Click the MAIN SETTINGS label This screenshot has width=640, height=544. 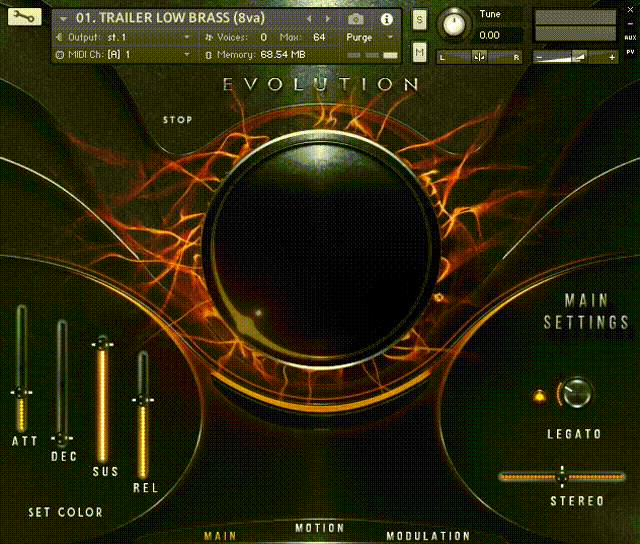pyautogui.click(x=586, y=311)
